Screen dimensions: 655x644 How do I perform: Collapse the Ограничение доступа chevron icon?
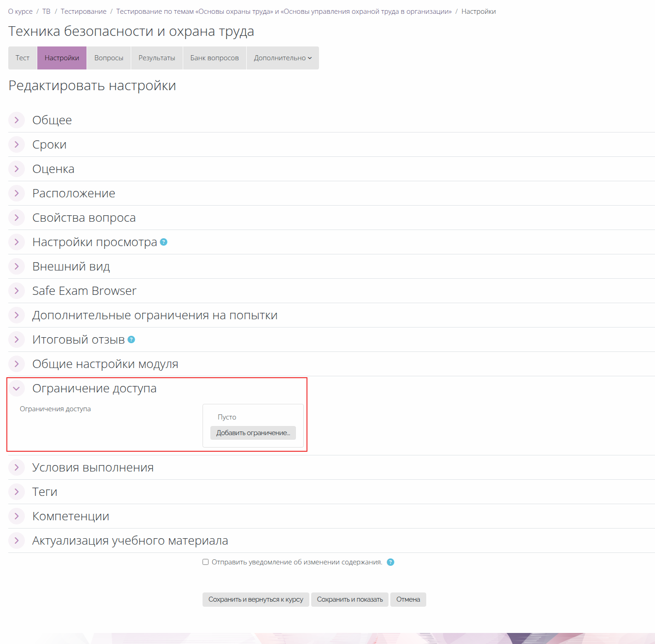click(17, 388)
